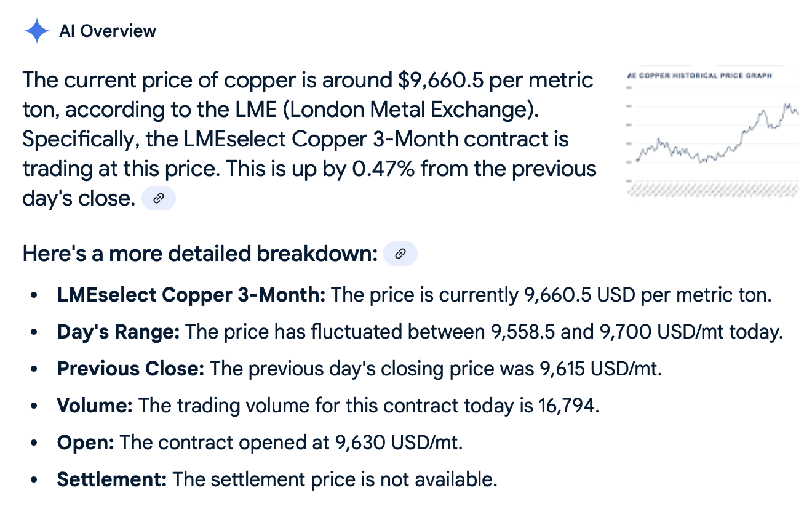Click the bold "LMEselect Copper 3-Month:" label
The height and width of the screenshot is (517, 812).
[191, 295]
